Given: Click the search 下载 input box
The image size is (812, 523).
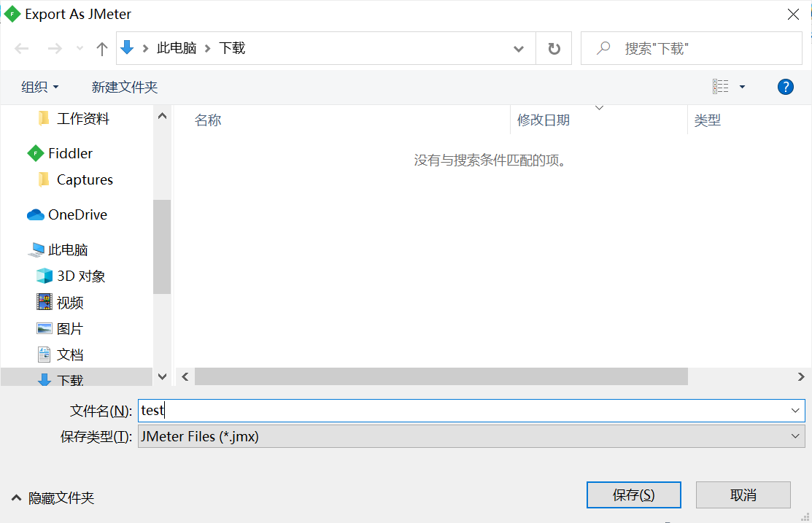Looking at the screenshot, I should [692, 48].
